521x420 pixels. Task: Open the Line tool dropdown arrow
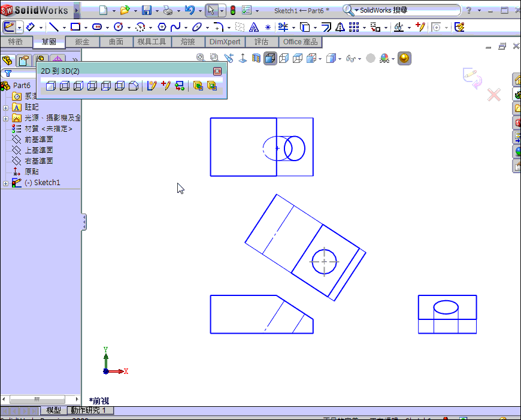[64, 28]
